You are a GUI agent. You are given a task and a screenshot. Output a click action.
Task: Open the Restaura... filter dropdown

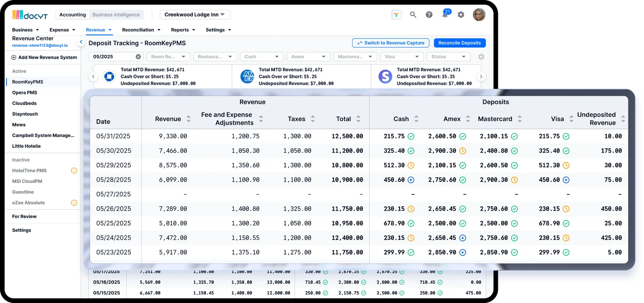point(215,57)
